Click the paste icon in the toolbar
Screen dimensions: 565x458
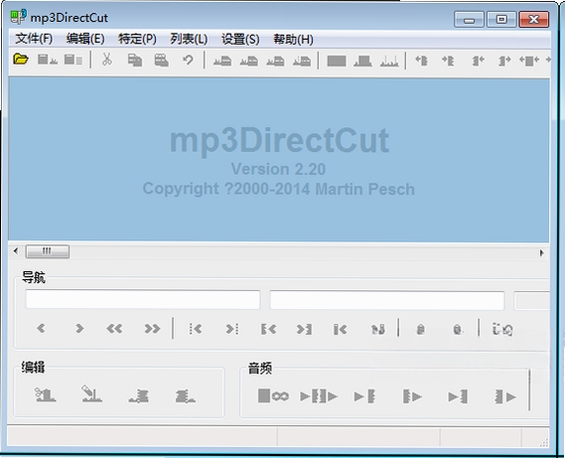click(x=161, y=60)
